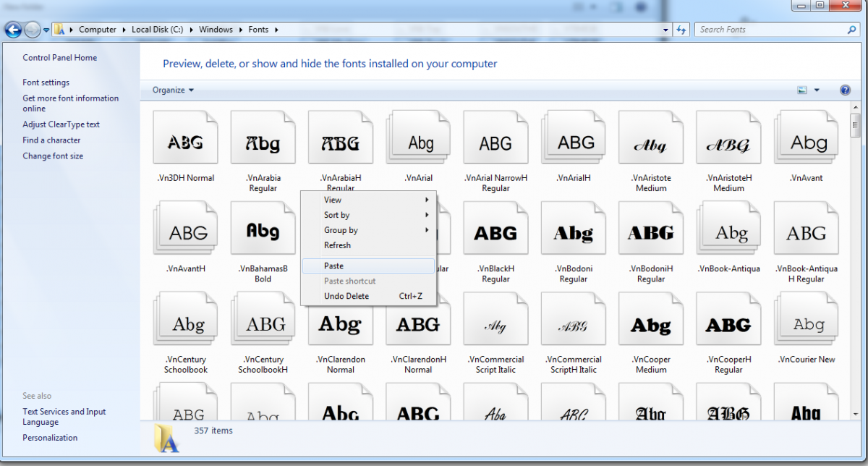The width and height of the screenshot is (868, 466).
Task: Select the .VnBodoni Regular font icon
Action: [x=573, y=233]
